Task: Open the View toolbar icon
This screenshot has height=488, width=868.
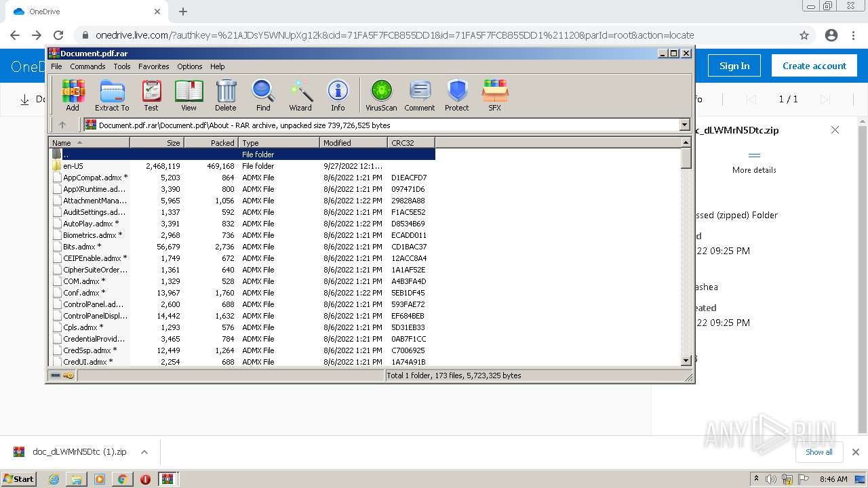Action: point(189,95)
